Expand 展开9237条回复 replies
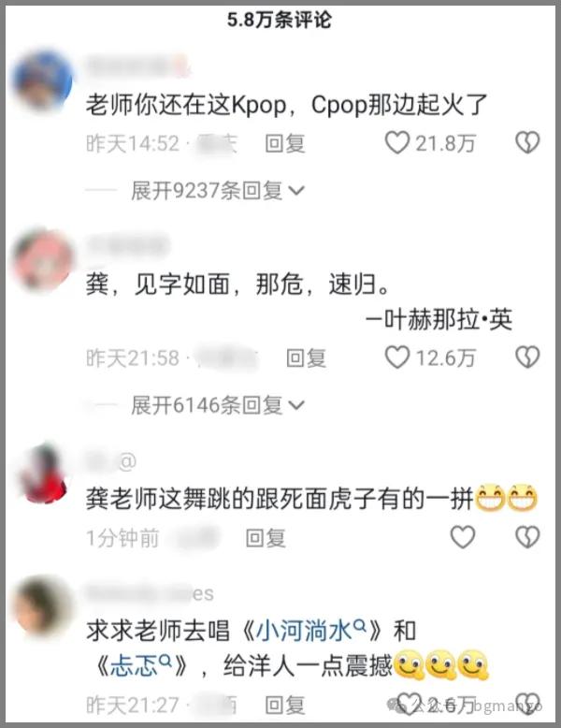Image resolution: width=561 pixels, height=728 pixels. point(217,190)
